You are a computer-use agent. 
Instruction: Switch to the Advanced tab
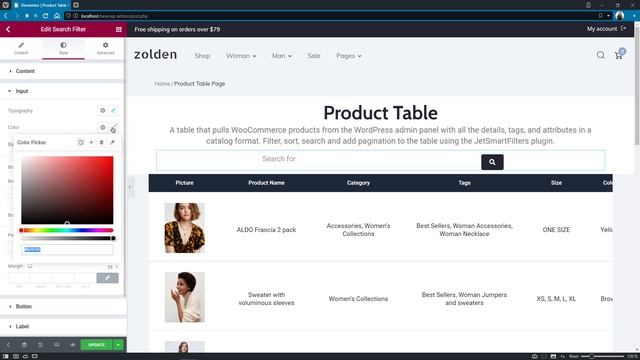(x=105, y=49)
